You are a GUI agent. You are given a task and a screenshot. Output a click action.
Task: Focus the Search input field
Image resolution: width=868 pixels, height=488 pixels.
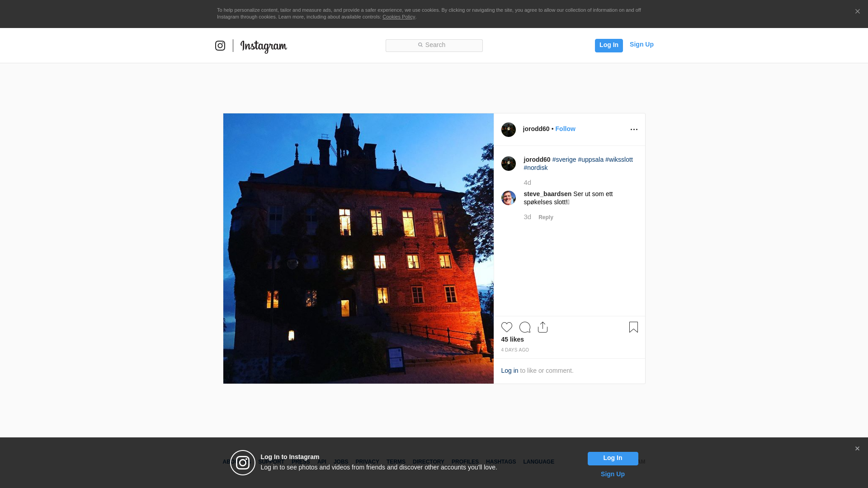click(x=434, y=45)
